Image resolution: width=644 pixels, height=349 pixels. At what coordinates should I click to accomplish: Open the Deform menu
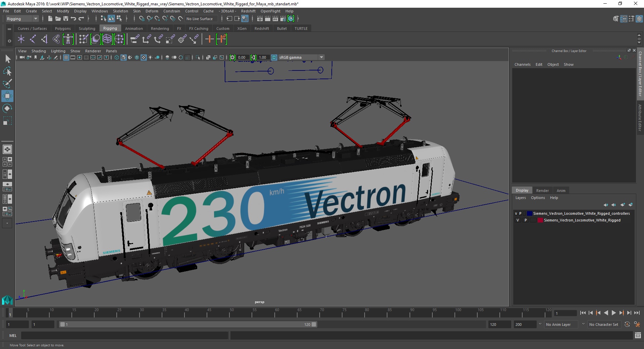[x=152, y=11]
